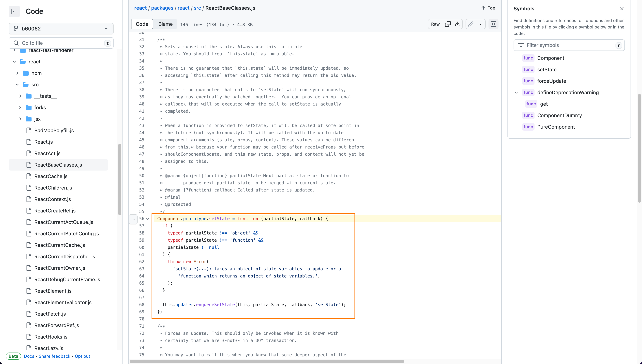642x364 pixels.
Task: Download raw file icon
Action: pos(457,24)
